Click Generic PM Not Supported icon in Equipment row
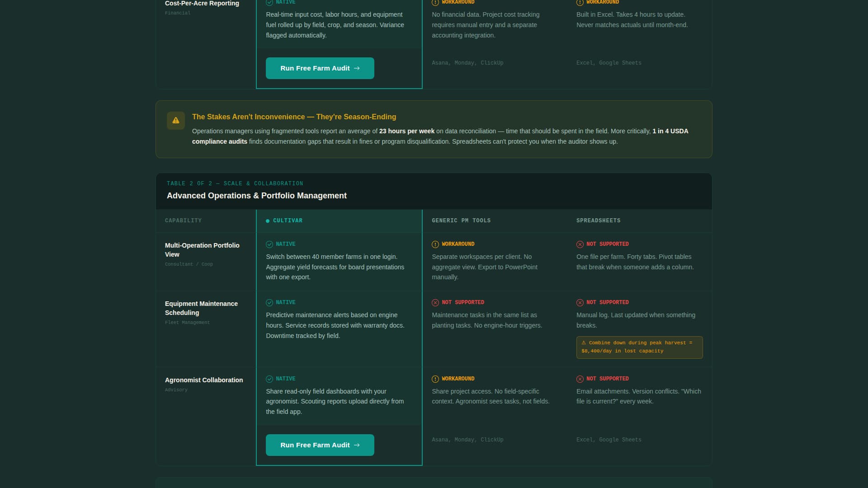868x488 pixels. tap(435, 303)
